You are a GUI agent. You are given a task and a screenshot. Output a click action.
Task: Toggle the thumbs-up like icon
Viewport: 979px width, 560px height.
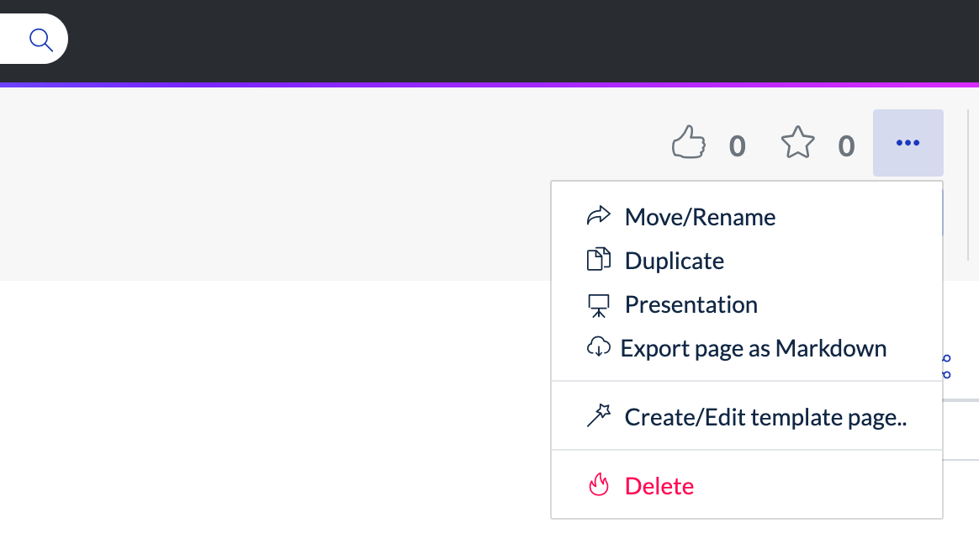tap(689, 143)
